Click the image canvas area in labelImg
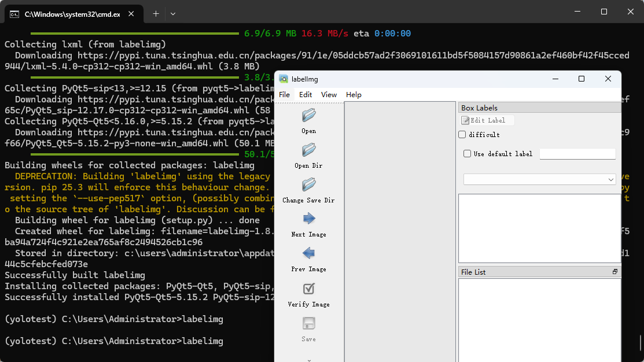The image size is (644, 362). click(x=400, y=232)
